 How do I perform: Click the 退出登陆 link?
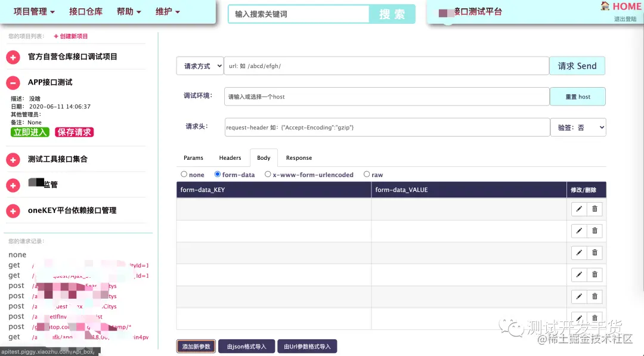coord(625,19)
